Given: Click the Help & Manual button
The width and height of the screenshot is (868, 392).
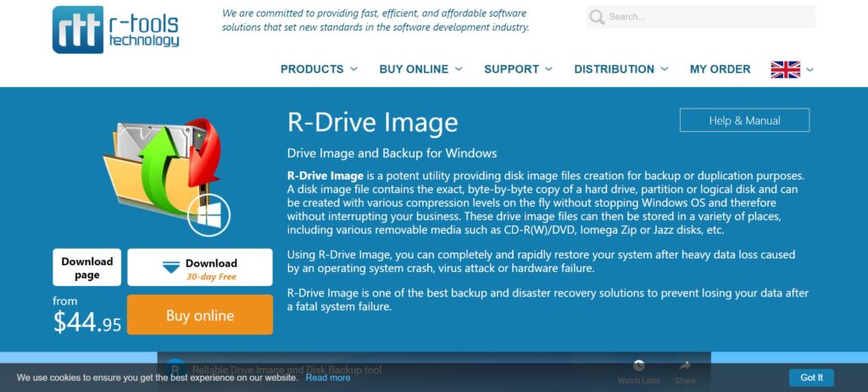Looking at the screenshot, I should tap(744, 120).
